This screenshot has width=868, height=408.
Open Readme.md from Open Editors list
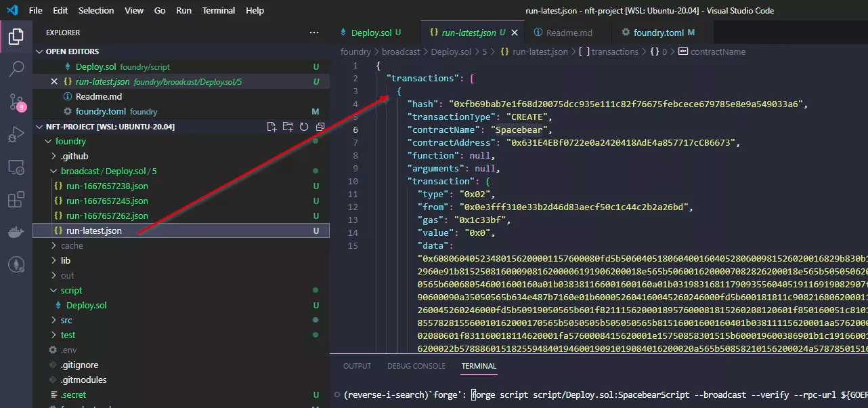coord(181,96)
